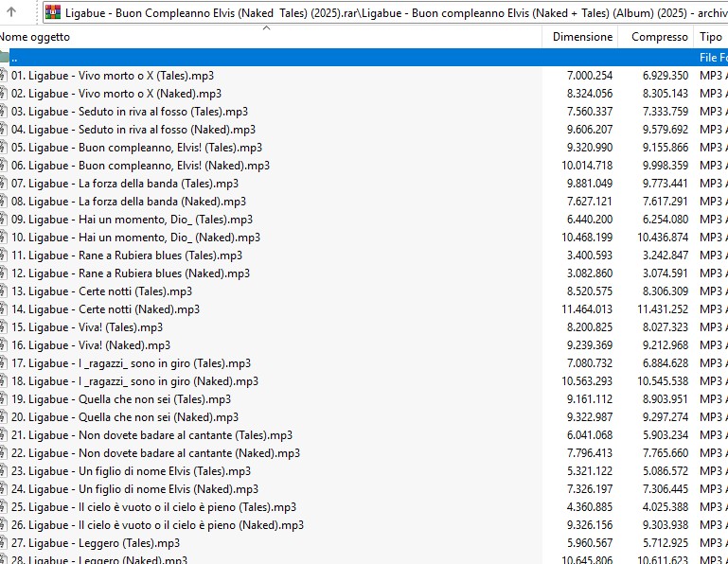Screen dimensions: 728x564
Task: Select '11. Ligabue - Rane a Rubiera blues (Tales).mp3'
Action: pos(127,256)
